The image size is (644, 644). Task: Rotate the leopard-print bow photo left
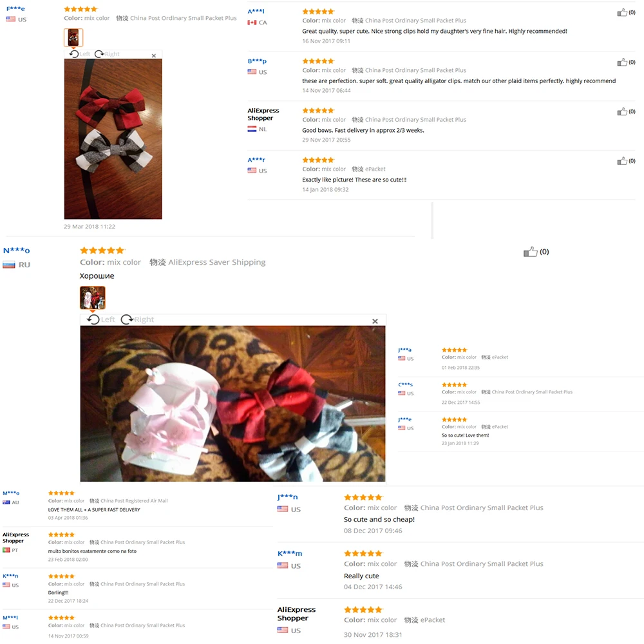101,319
